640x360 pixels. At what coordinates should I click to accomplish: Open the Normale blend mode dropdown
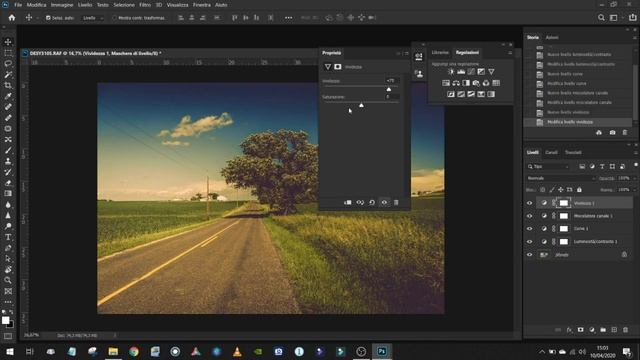pyautogui.click(x=561, y=178)
